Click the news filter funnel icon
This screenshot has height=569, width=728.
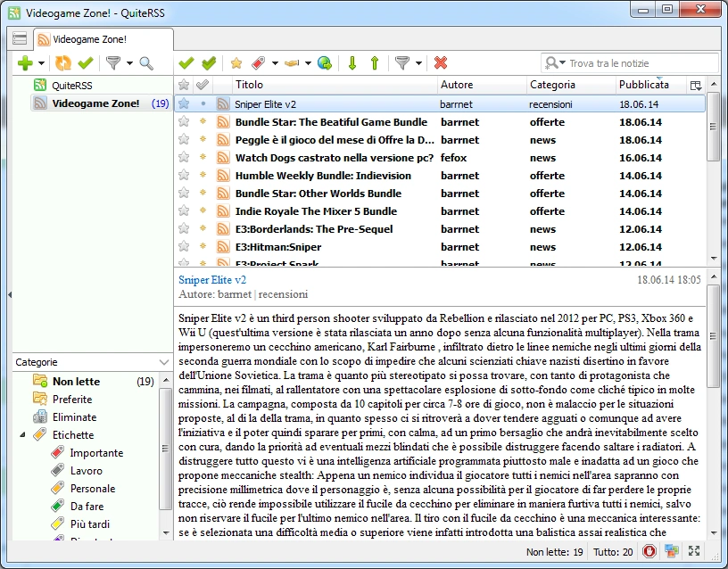[x=402, y=63]
